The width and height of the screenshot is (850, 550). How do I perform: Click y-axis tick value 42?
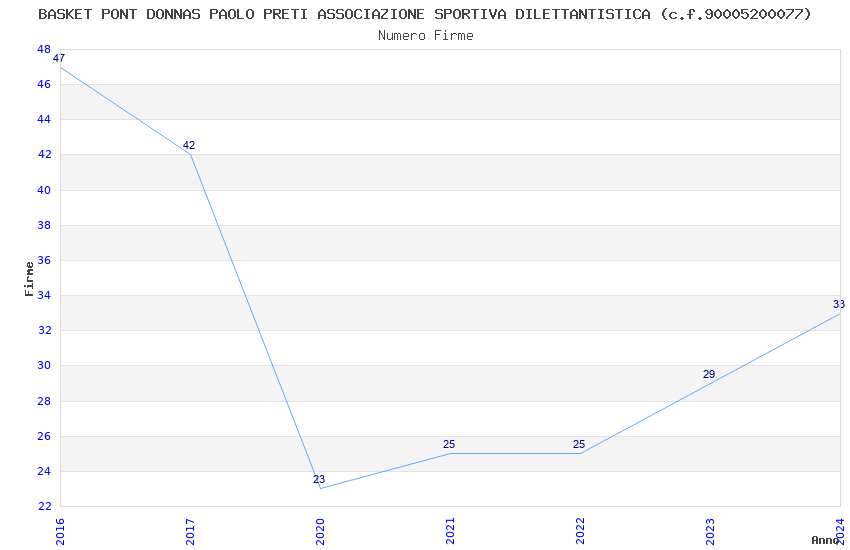tap(44, 154)
